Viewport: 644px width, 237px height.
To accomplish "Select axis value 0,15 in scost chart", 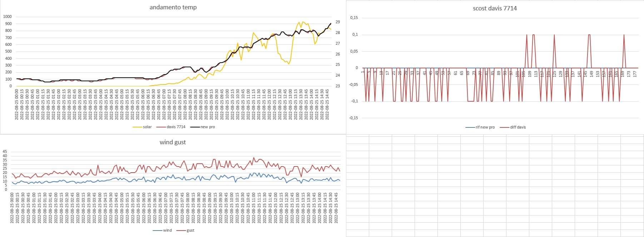I will pyautogui.click(x=354, y=18).
